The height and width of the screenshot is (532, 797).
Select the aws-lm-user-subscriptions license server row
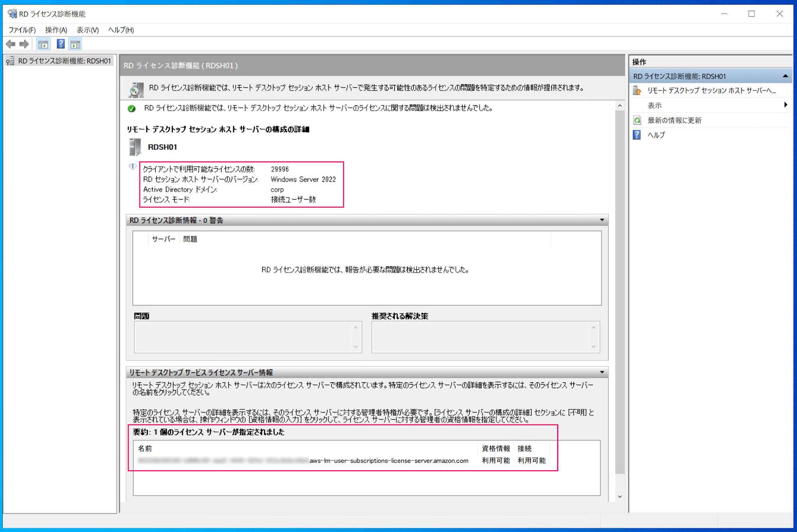[343, 461]
